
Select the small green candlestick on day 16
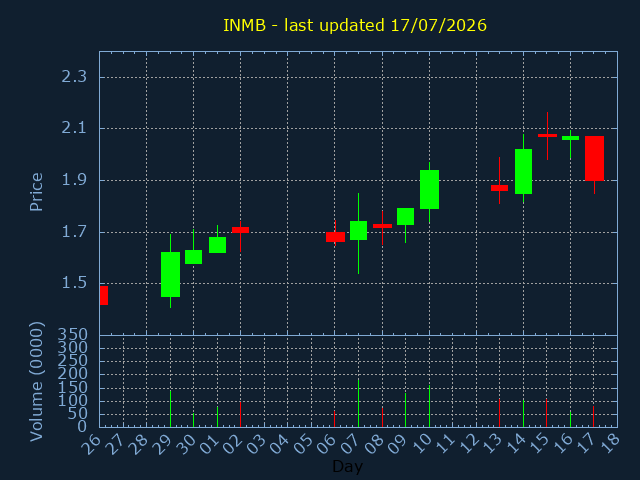click(570, 138)
